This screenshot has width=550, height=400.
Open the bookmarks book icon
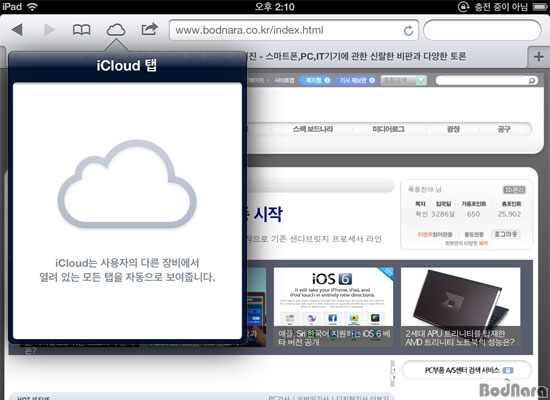click(81, 30)
